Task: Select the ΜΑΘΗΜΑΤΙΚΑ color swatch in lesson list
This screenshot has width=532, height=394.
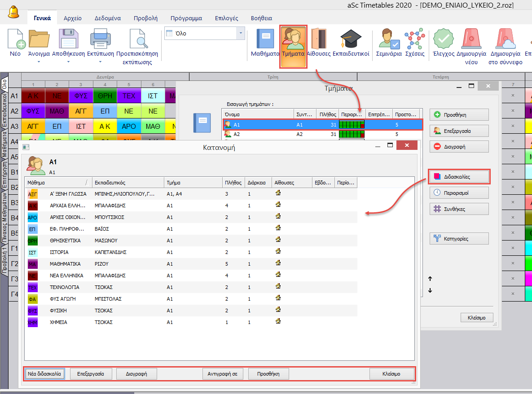Action: coord(32,264)
